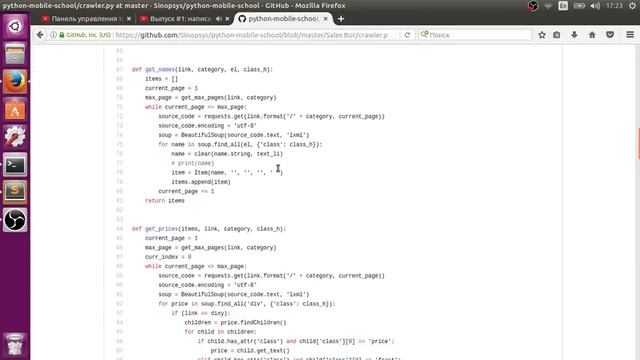Open the Files manager in dock
This screenshot has height=360, width=640.
tap(15, 54)
